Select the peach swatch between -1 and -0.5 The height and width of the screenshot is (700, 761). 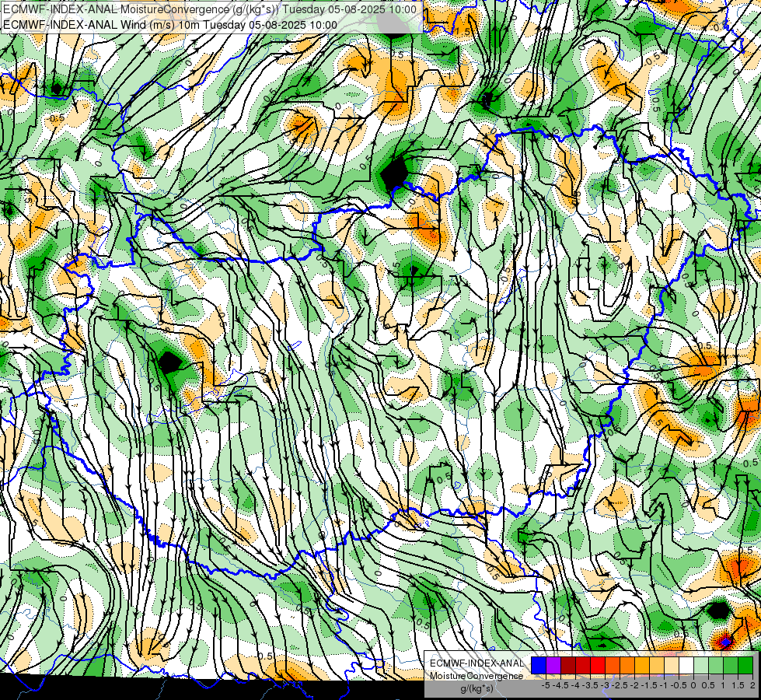pos(672,666)
